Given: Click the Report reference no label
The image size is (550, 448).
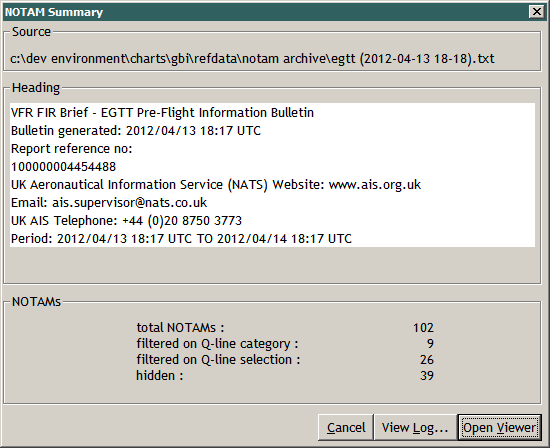Looking at the screenshot, I should [72, 149].
